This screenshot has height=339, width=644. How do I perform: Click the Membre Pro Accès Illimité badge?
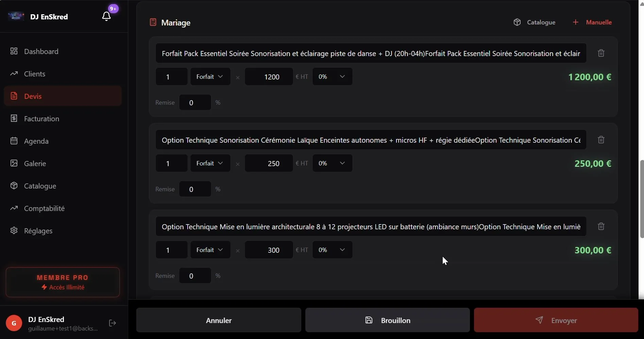[63, 282]
